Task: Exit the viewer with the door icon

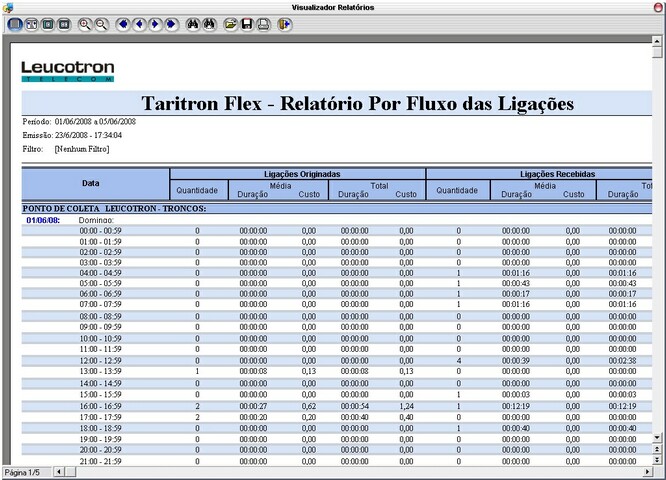Action: (285, 24)
